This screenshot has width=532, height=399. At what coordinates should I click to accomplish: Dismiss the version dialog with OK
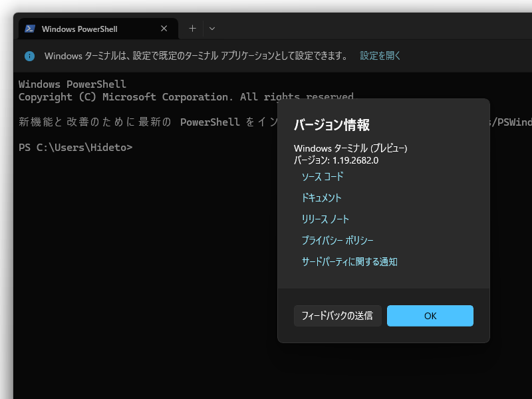tap(430, 316)
